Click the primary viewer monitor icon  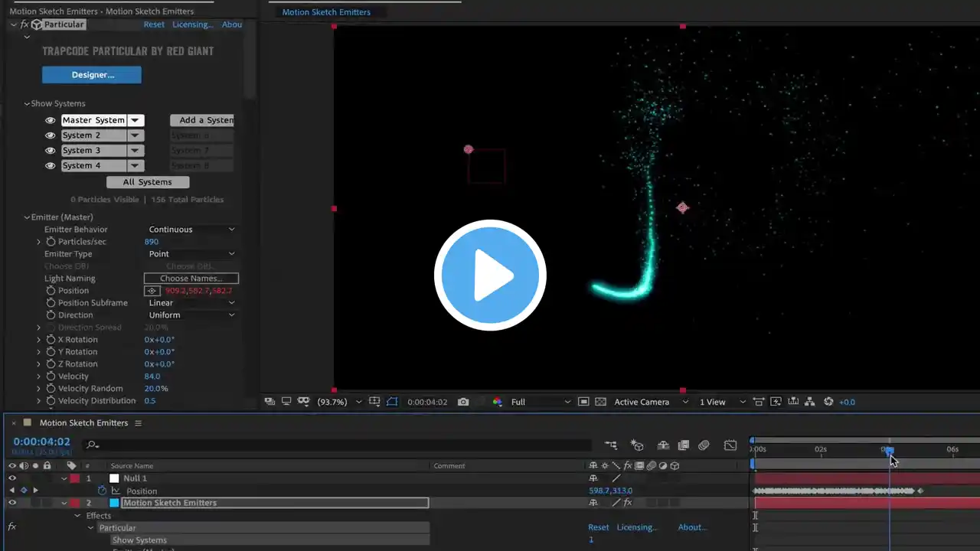pos(286,402)
